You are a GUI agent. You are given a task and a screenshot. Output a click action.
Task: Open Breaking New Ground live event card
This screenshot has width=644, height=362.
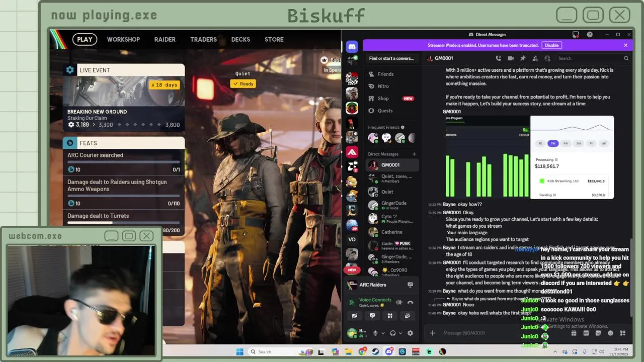click(124, 103)
